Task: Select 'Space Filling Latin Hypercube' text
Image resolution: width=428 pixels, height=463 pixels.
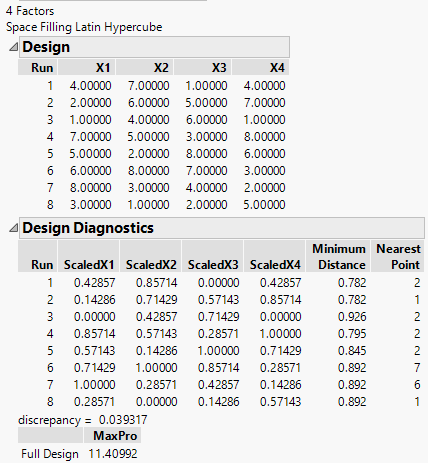Action: [84, 27]
